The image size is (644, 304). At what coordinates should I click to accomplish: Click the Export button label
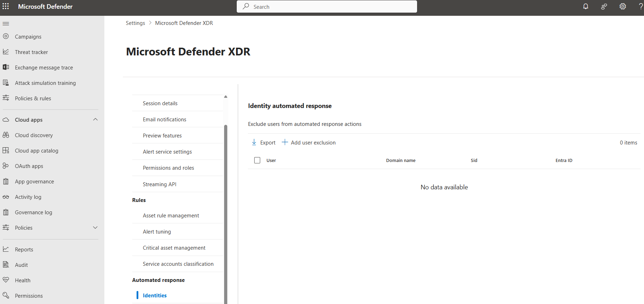pos(268,142)
